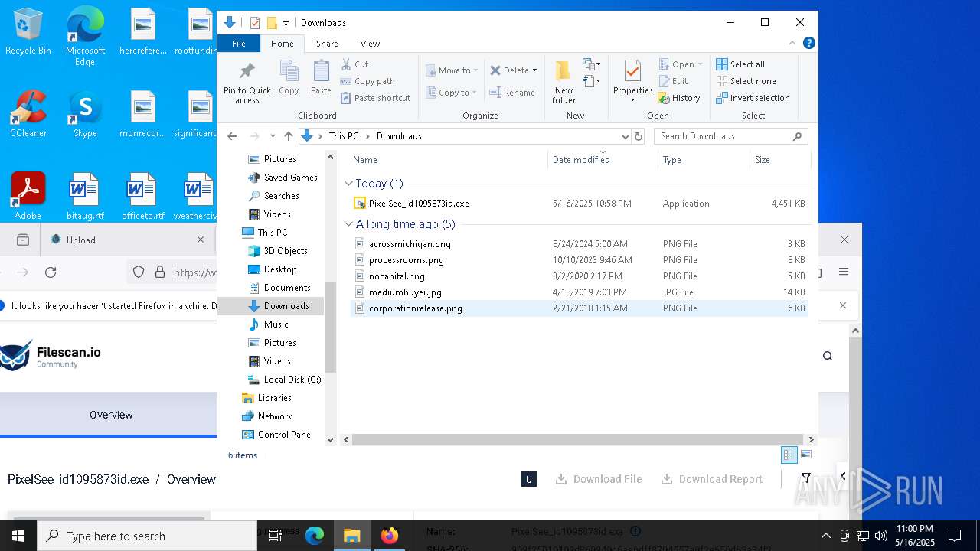Open Microsoft Edge from taskbar

pos(315,536)
